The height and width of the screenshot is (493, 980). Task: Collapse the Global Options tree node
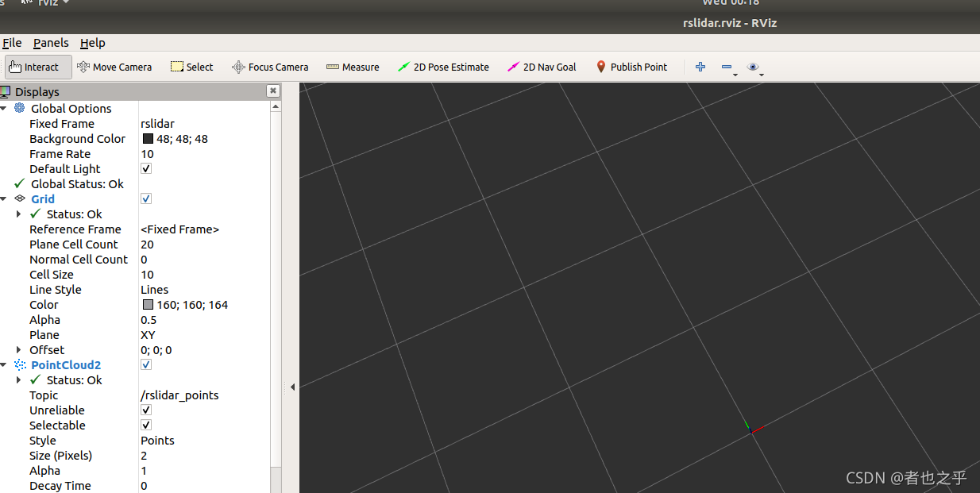(x=4, y=108)
